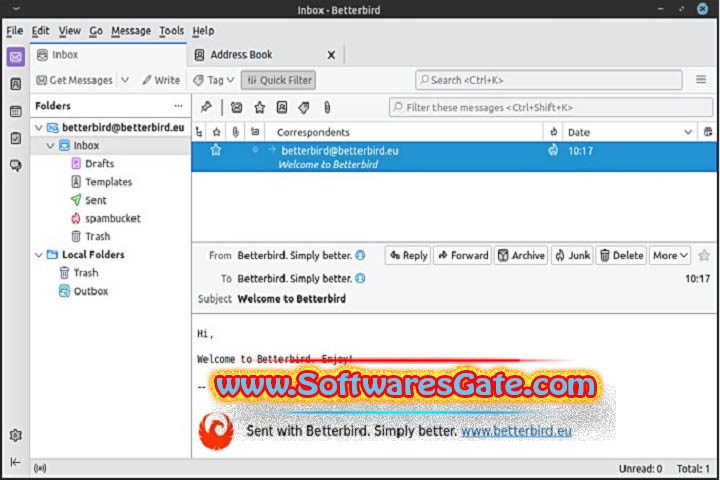This screenshot has height=480, width=720.
Task: Open the Tools menu
Action: pyautogui.click(x=171, y=31)
